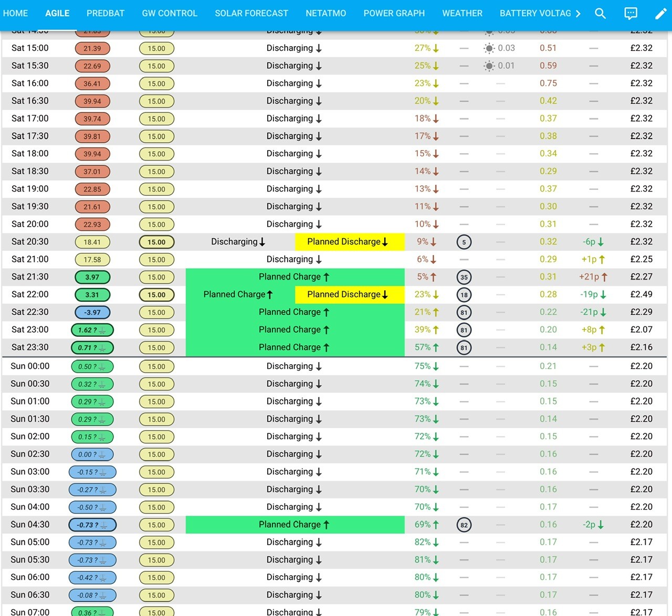This screenshot has width=672, height=616.
Task: Open the chat message icon
Action: [631, 13]
